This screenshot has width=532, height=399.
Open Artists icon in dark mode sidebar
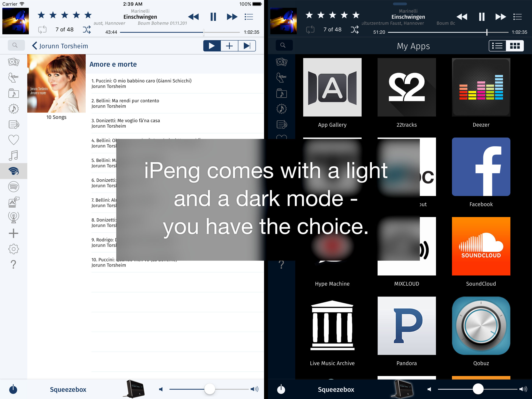tap(281, 78)
